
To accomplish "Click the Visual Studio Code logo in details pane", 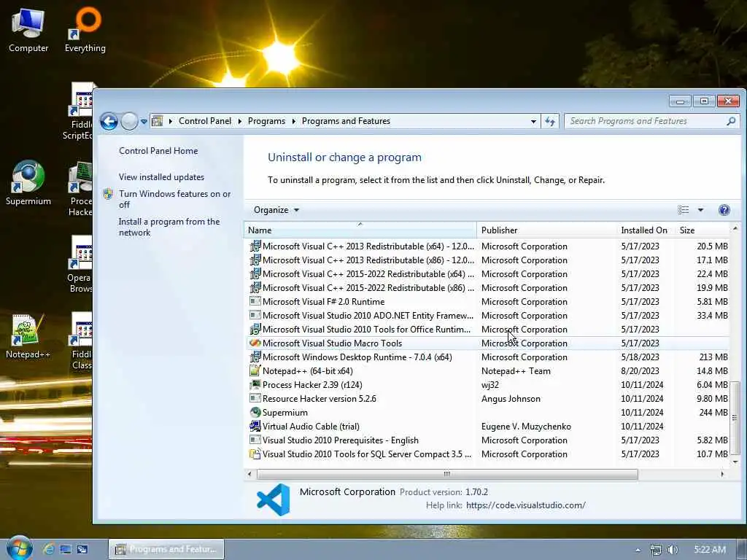I will pos(274,499).
